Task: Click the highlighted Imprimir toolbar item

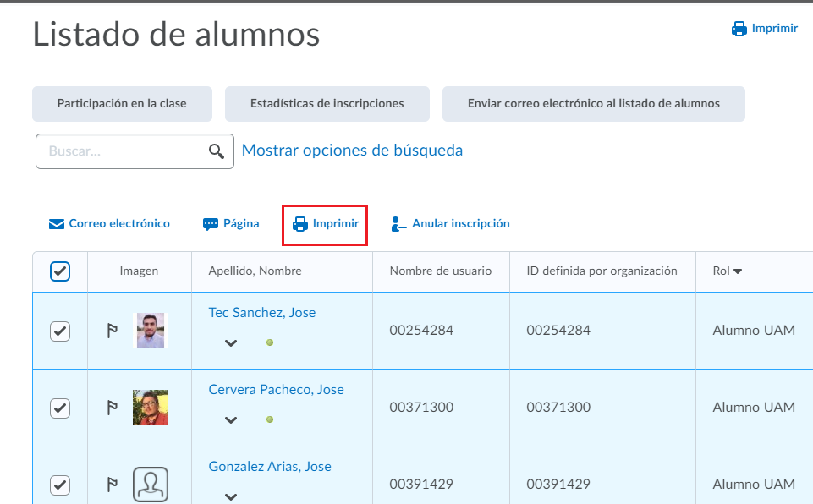Action: [325, 224]
